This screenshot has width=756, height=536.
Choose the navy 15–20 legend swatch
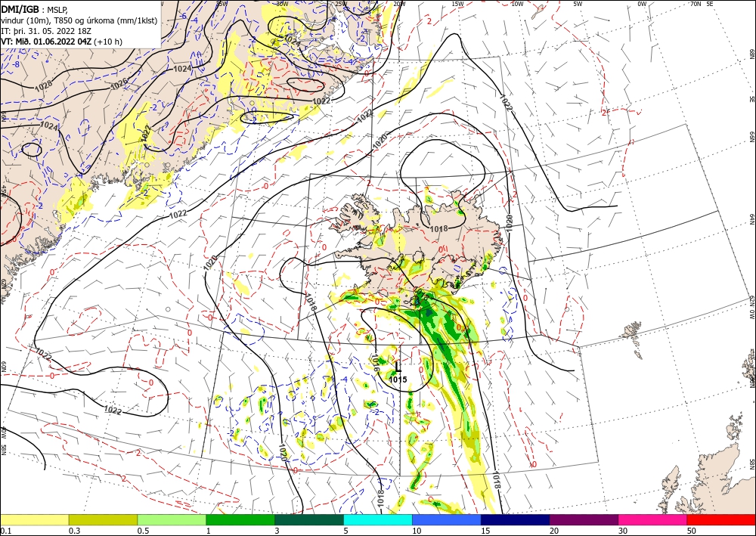516,519
